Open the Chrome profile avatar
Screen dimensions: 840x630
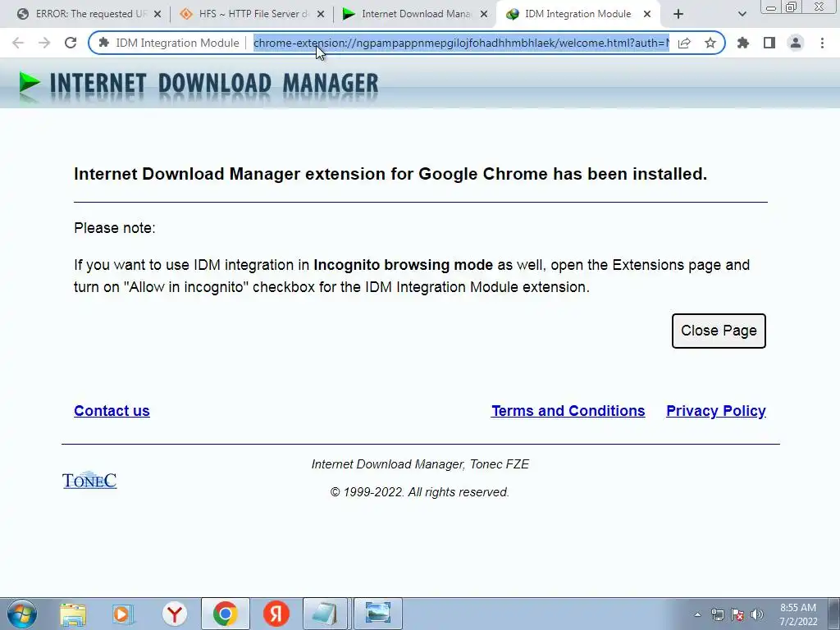[796, 43]
